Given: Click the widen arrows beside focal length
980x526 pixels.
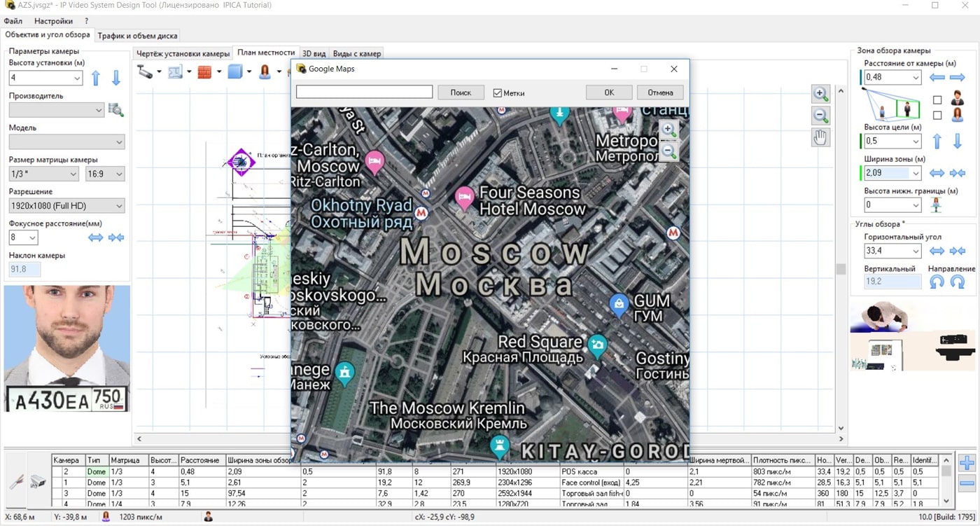Looking at the screenshot, I should click(96, 237).
